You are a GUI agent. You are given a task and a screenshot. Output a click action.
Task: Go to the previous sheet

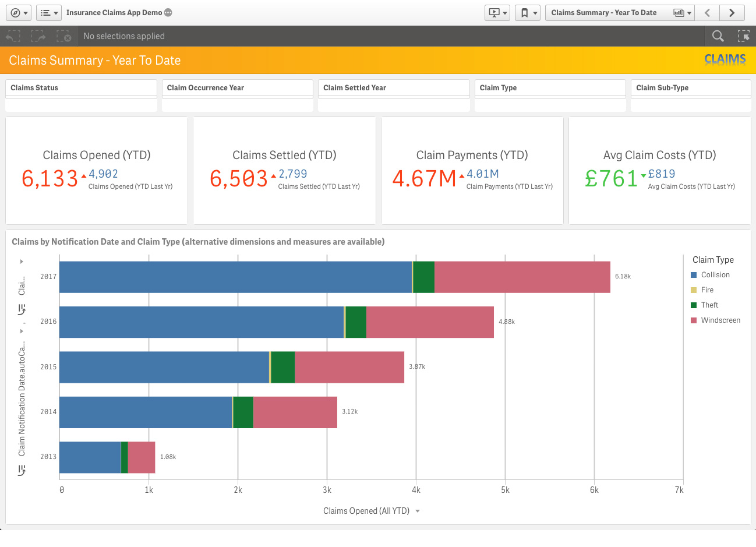point(707,13)
